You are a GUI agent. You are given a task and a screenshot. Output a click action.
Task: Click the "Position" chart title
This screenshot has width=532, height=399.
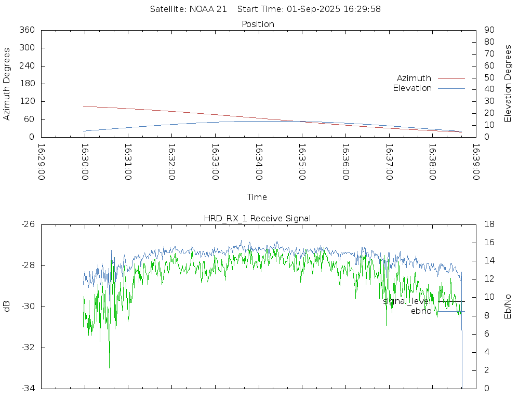[x=258, y=24]
